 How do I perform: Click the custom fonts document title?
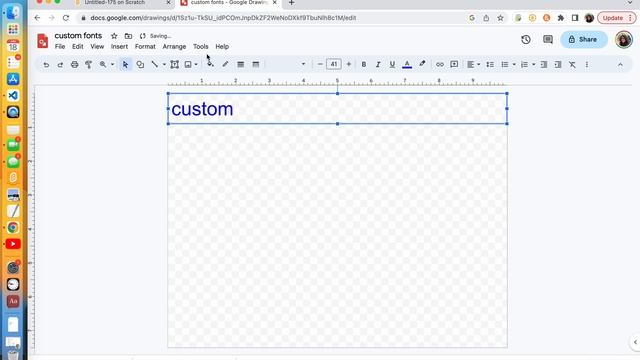[x=78, y=36]
